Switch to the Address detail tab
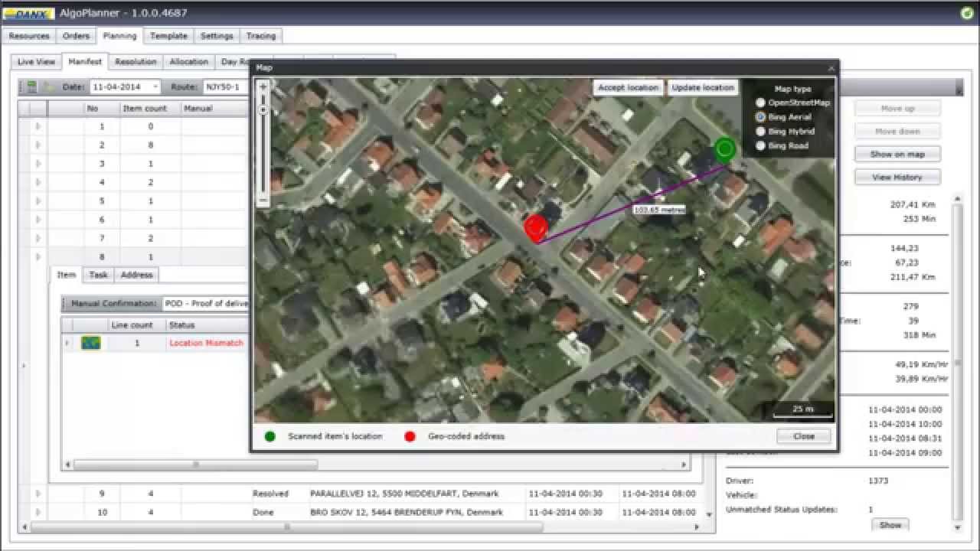This screenshot has width=980, height=551. click(136, 275)
